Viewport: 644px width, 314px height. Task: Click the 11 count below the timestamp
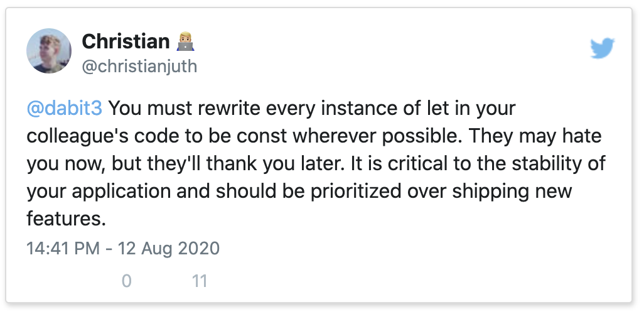pyautogui.click(x=200, y=281)
